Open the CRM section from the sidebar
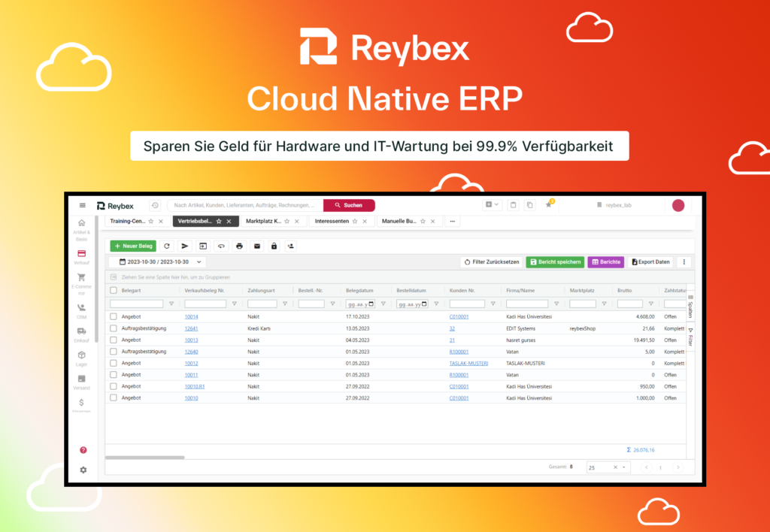This screenshot has height=532, width=770. [x=83, y=307]
